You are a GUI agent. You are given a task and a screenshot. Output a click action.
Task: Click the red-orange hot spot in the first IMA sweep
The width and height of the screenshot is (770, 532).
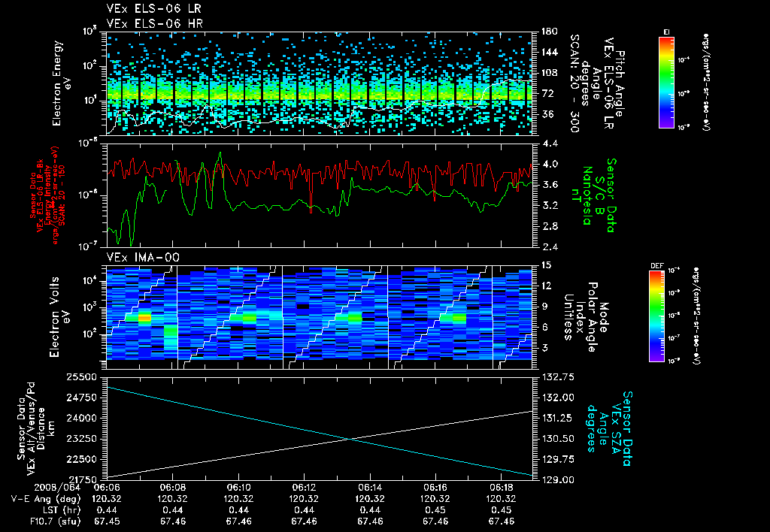pos(144,318)
